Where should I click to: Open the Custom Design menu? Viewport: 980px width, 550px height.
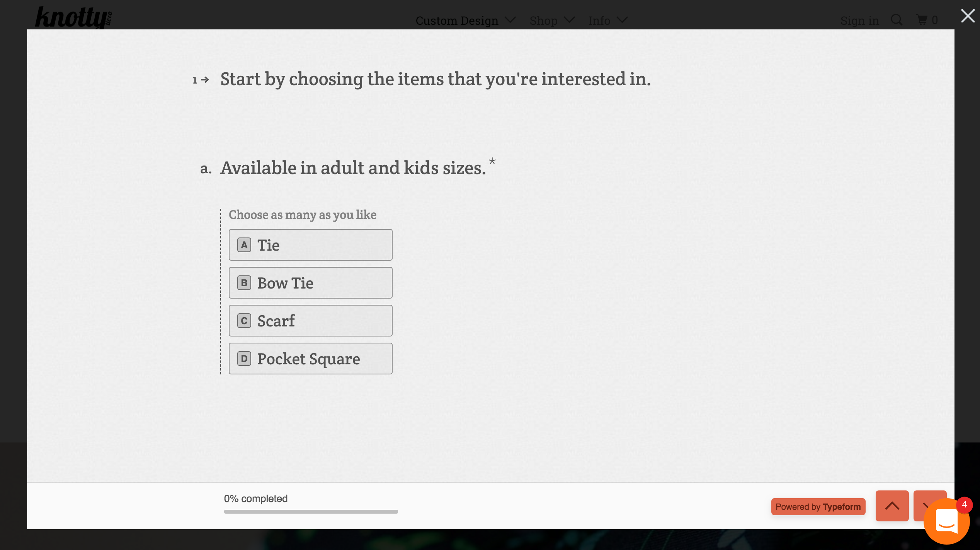coord(457,20)
